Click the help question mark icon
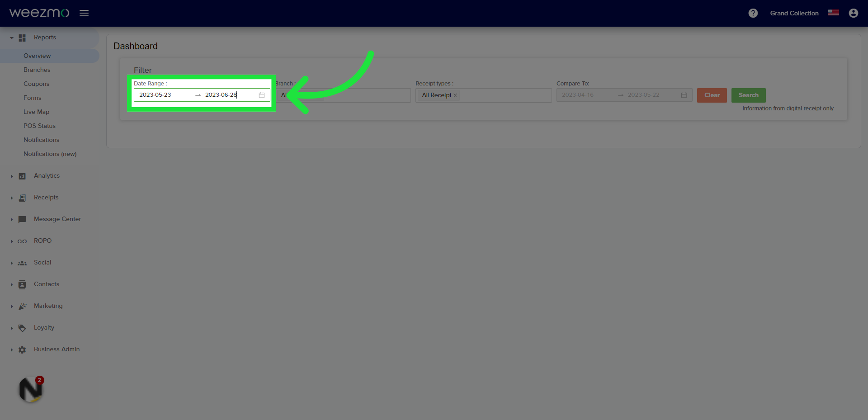This screenshot has height=420, width=868. click(753, 13)
